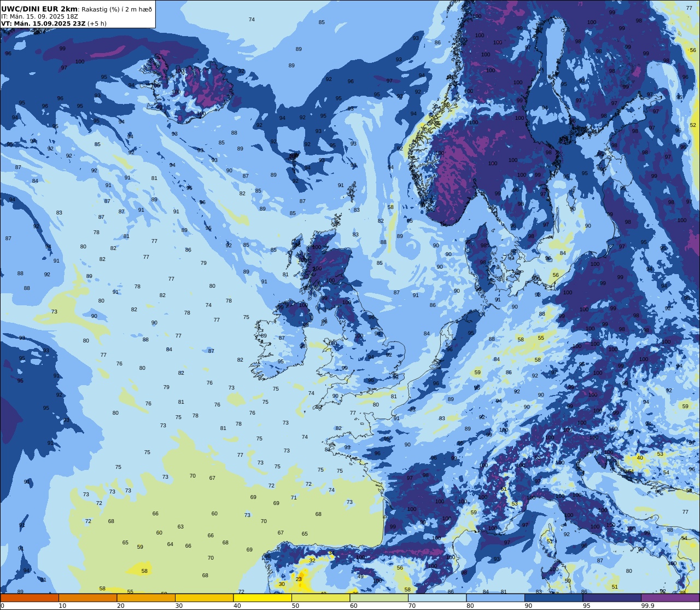
Task: Click the (+5 h) forecast offset text
Action: (97, 24)
